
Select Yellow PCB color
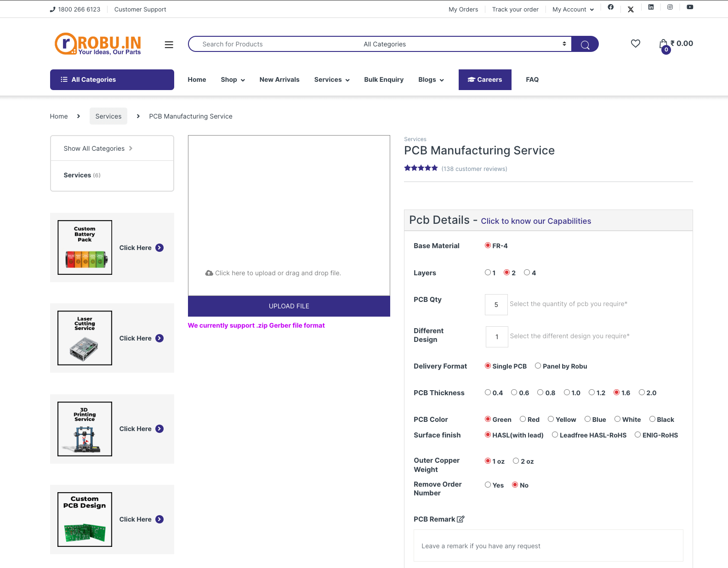551,419
